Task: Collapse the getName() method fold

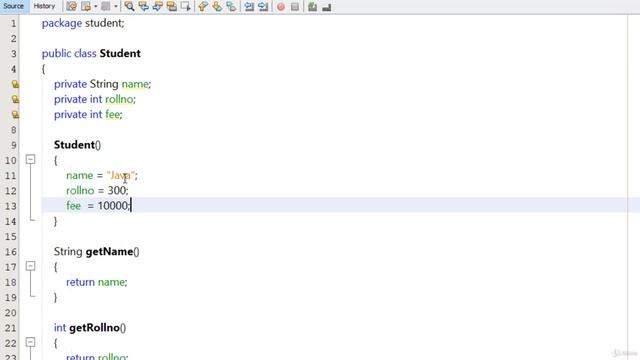Action: (30, 266)
